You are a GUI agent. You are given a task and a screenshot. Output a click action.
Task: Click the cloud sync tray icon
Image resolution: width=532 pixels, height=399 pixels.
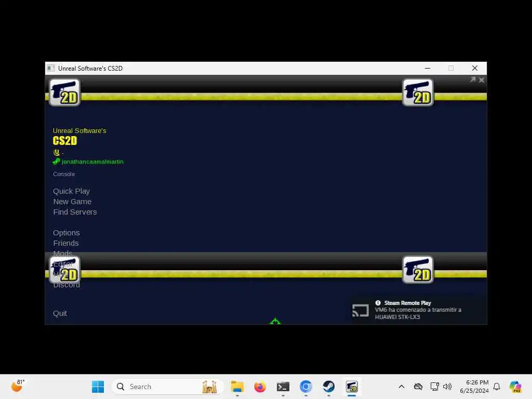(418, 387)
